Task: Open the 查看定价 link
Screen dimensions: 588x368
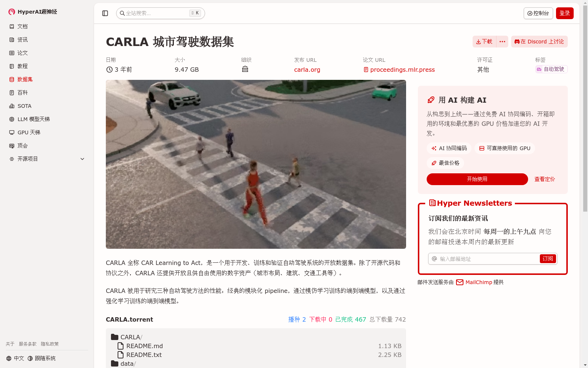Action: coord(545,179)
